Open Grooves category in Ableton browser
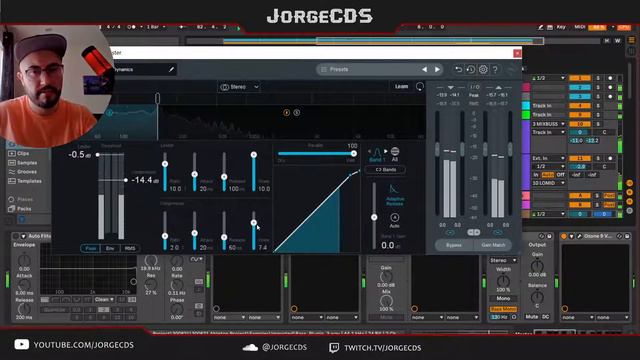The image size is (640, 360). [x=27, y=172]
